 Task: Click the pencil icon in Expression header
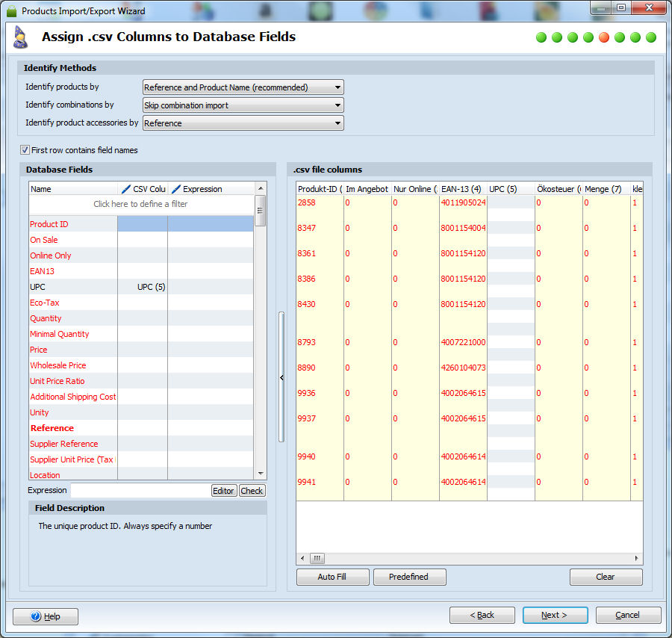[175, 189]
